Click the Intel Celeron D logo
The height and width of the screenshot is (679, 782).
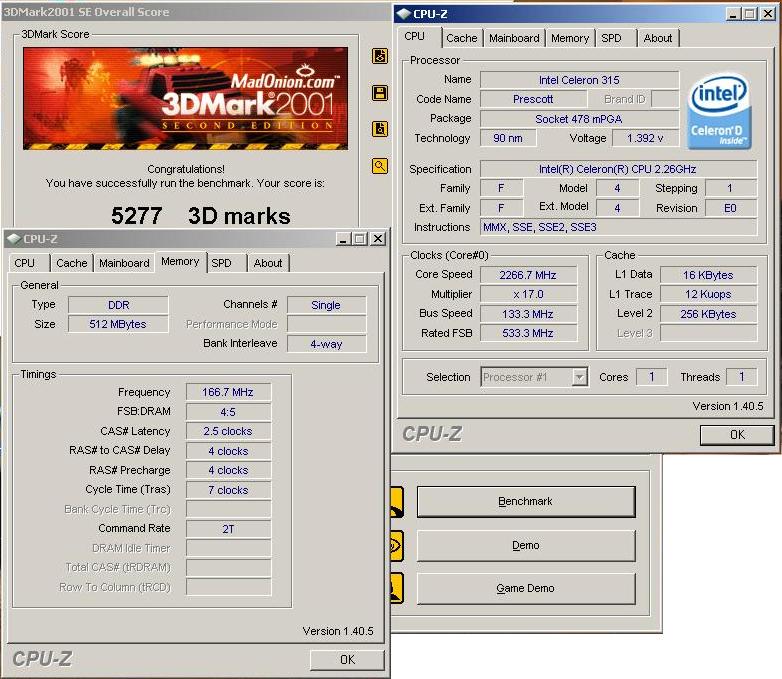[719, 111]
